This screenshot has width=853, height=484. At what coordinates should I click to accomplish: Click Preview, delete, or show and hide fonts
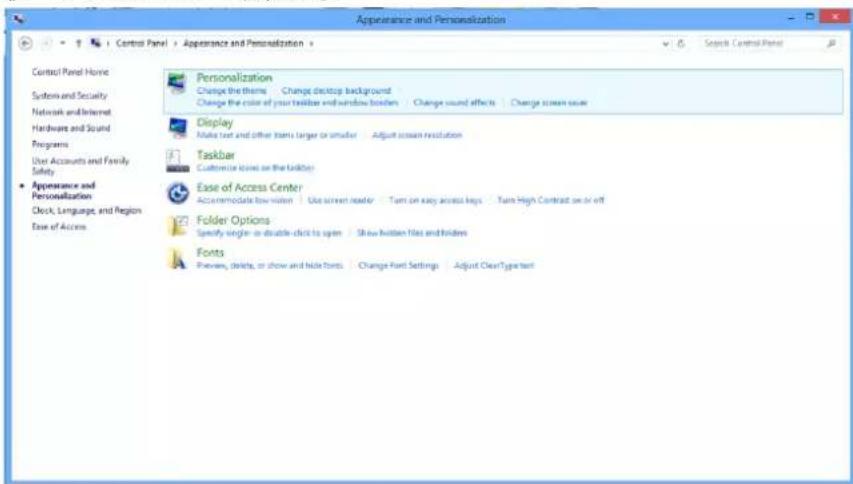pyautogui.click(x=270, y=265)
